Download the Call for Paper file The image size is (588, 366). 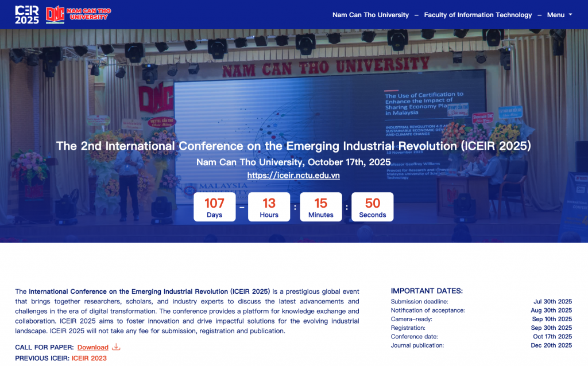point(93,347)
